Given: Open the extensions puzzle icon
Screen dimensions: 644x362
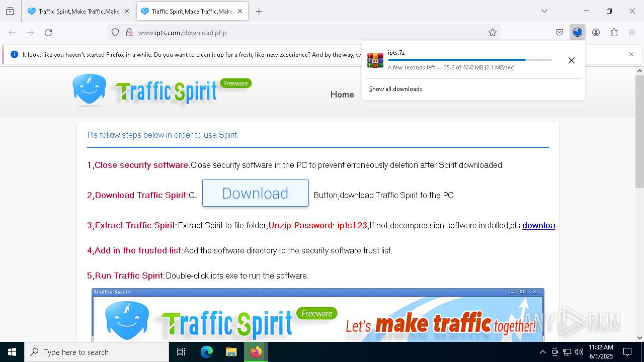Looking at the screenshot, I should 614,33.
